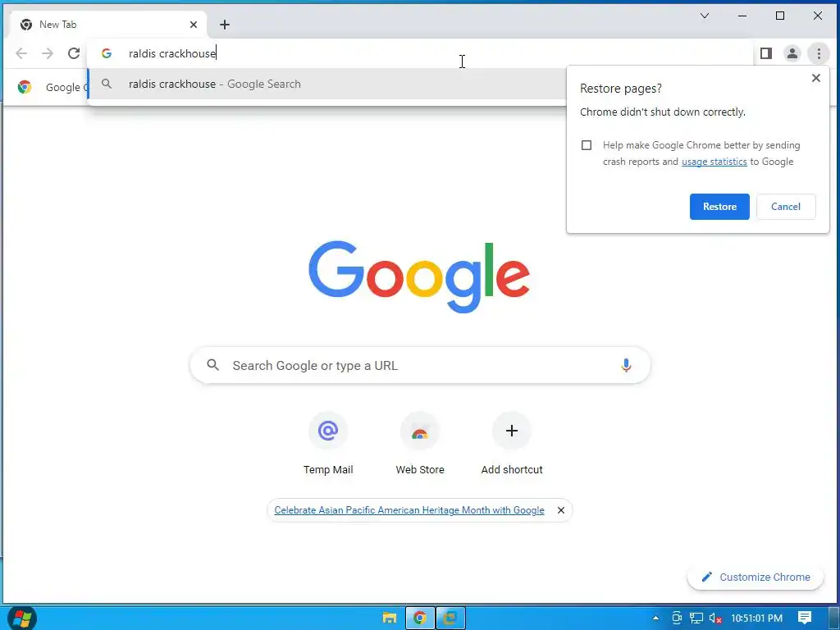Screen dimensions: 840x630
Task: Open the Asian Pacific American Heritage Month link
Action: point(409,510)
